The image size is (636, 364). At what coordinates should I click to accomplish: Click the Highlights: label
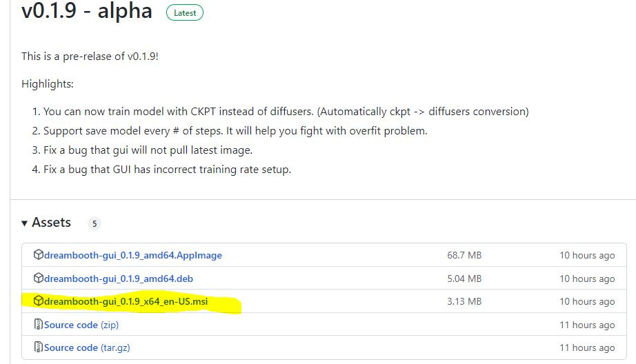tap(48, 84)
